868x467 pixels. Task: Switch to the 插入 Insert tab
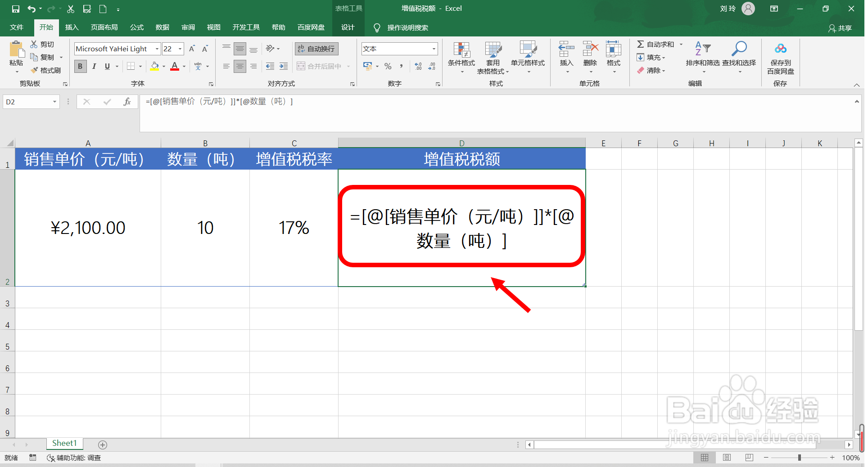pyautogui.click(x=72, y=27)
